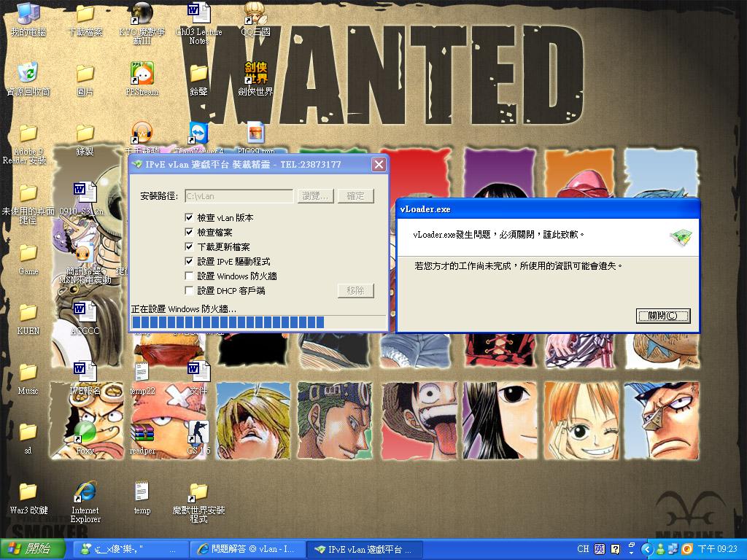Screen dimensions: 747x560
Task: Launch the PPStream shortcut
Action: coord(142,79)
